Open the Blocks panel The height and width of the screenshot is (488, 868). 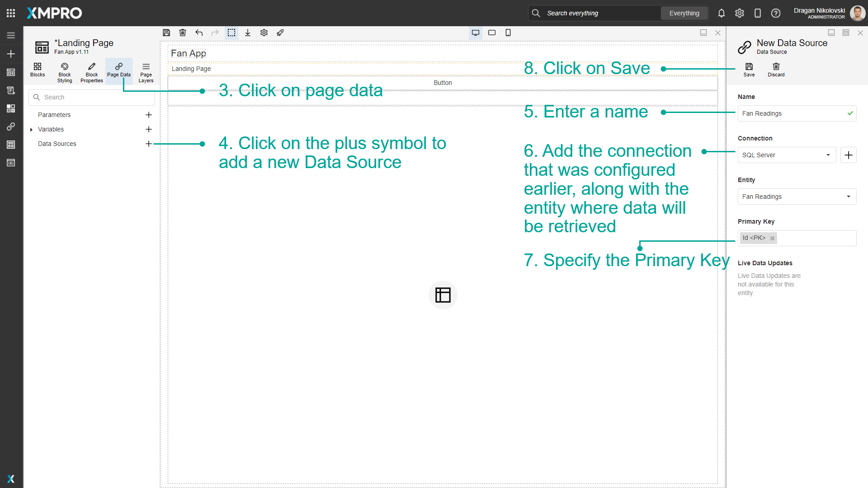pyautogui.click(x=38, y=71)
